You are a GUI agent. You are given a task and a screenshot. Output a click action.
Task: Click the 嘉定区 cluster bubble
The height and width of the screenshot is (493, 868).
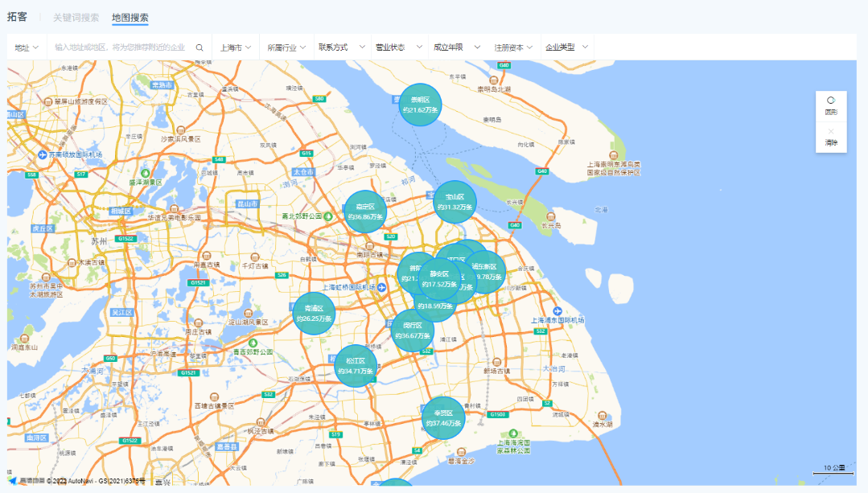coord(365,212)
